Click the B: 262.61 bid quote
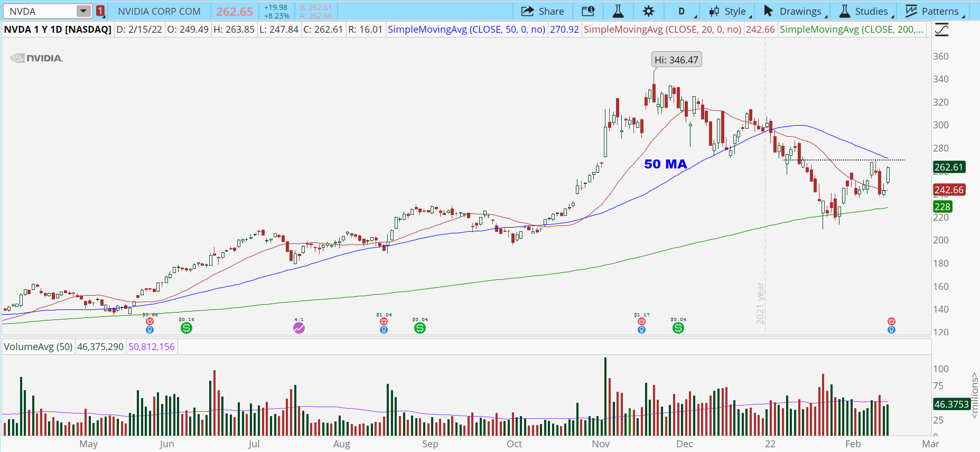980x452 pixels. [316, 7]
